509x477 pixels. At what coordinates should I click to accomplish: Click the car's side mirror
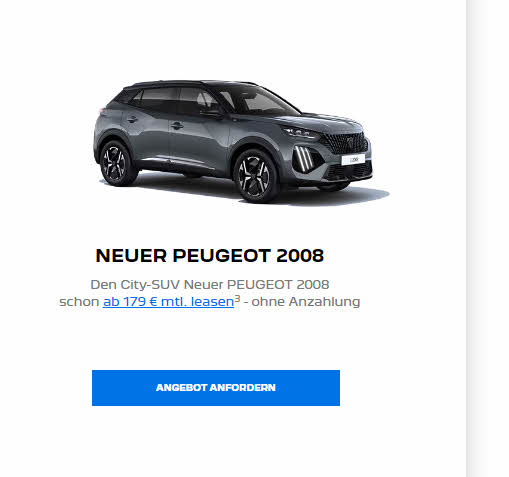click(211, 113)
